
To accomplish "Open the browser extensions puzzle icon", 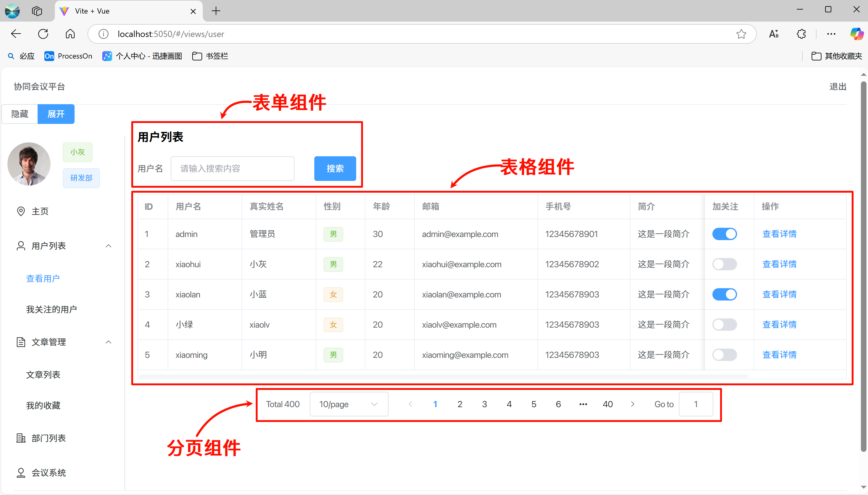I will click(x=801, y=34).
